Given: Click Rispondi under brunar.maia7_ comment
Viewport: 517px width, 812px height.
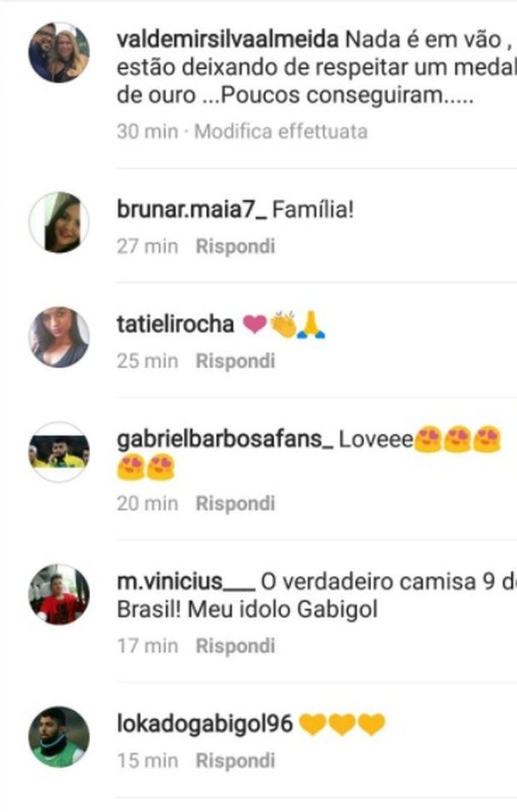Looking at the screenshot, I should coord(235,246).
